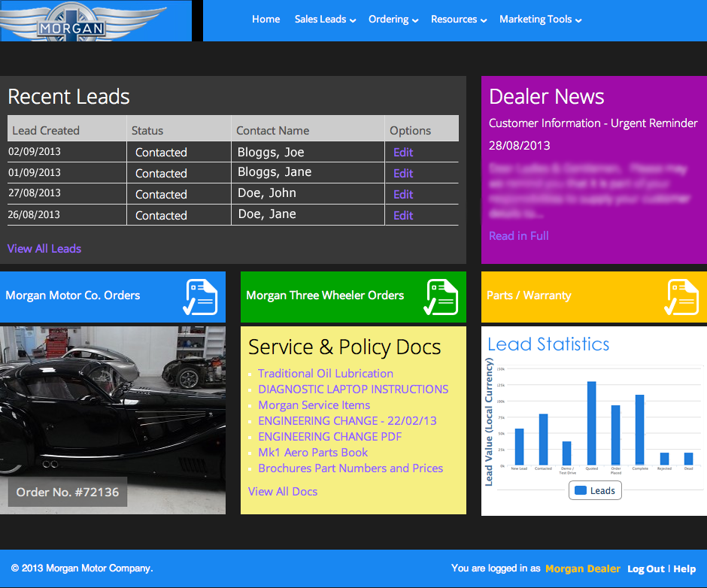Click Contacted status in Bloggs, Joe row

click(x=161, y=153)
